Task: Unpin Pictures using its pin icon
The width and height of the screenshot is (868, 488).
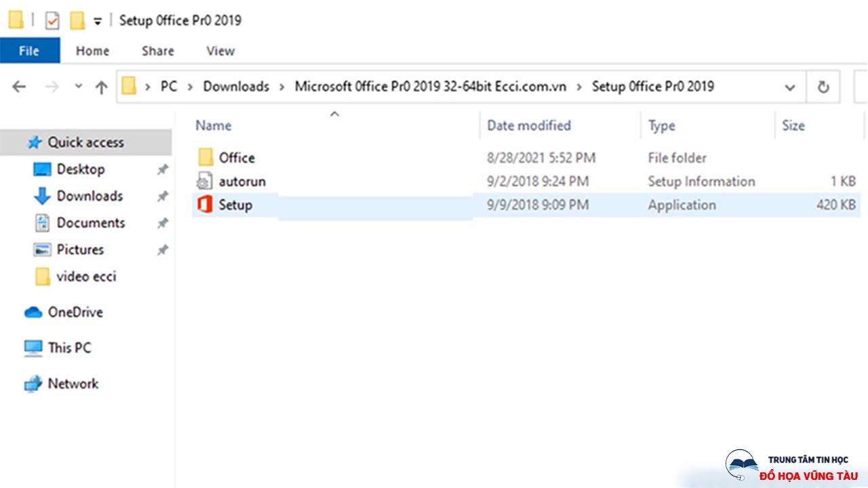Action: pos(163,249)
